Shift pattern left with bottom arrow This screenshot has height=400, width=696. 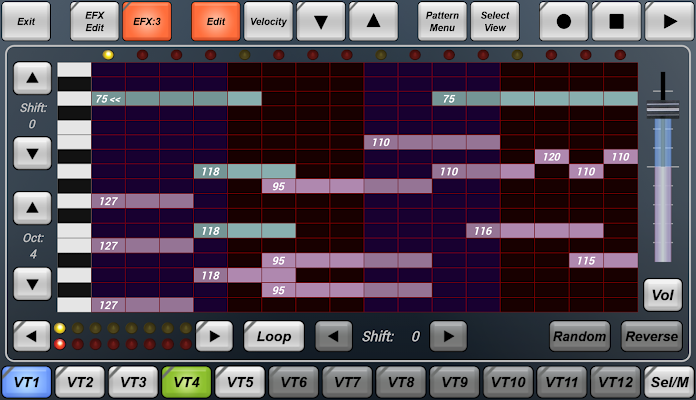(333, 337)
